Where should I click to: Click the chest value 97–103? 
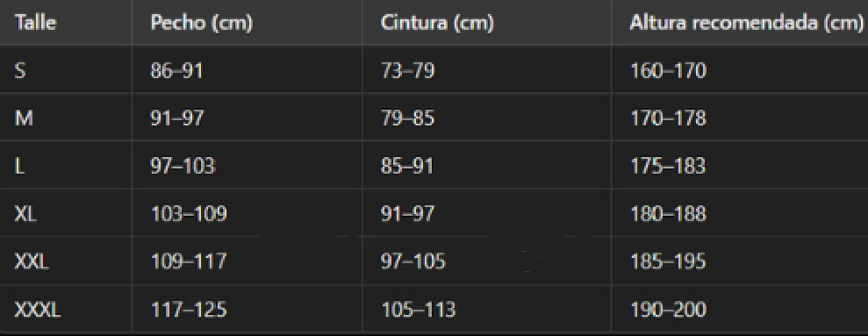point(183,166)
